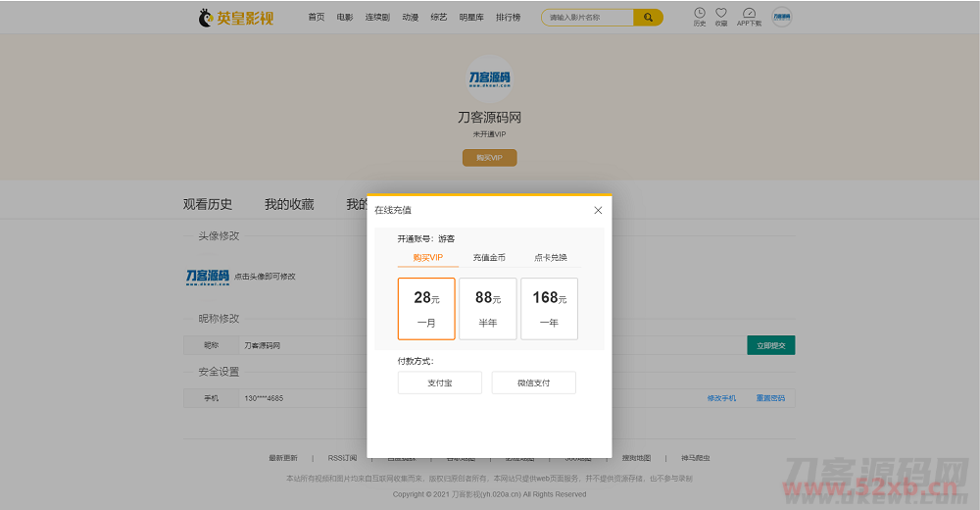Choose 微信支付 as payment method

point(533,382)
